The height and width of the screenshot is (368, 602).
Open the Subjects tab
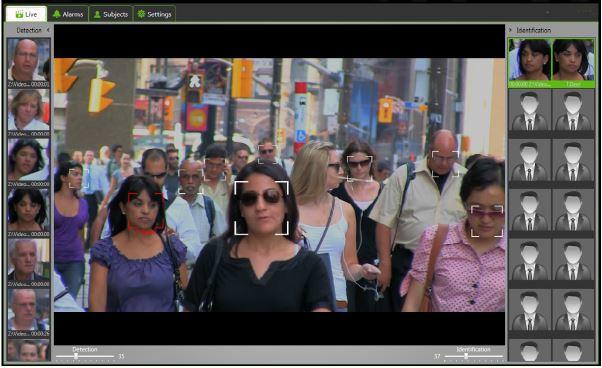[x=111, y=14]
